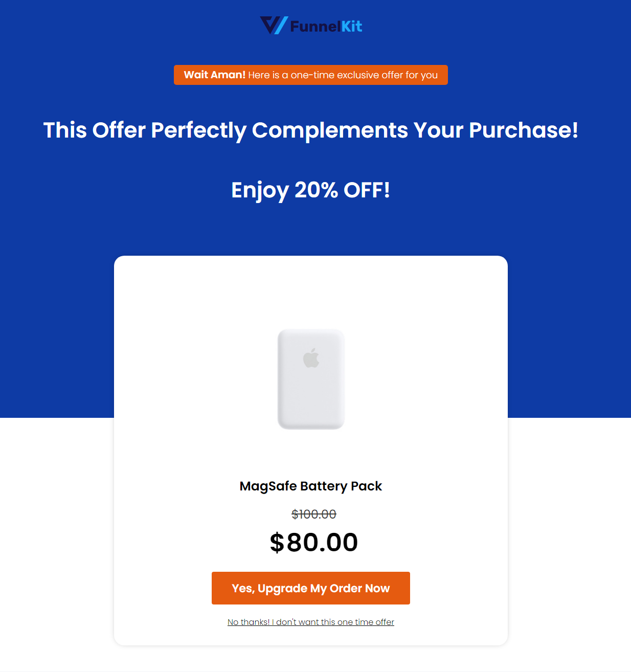631x672 pixels.
Task: Click the dark Funnel part of the logo
Action: (315, 26)
